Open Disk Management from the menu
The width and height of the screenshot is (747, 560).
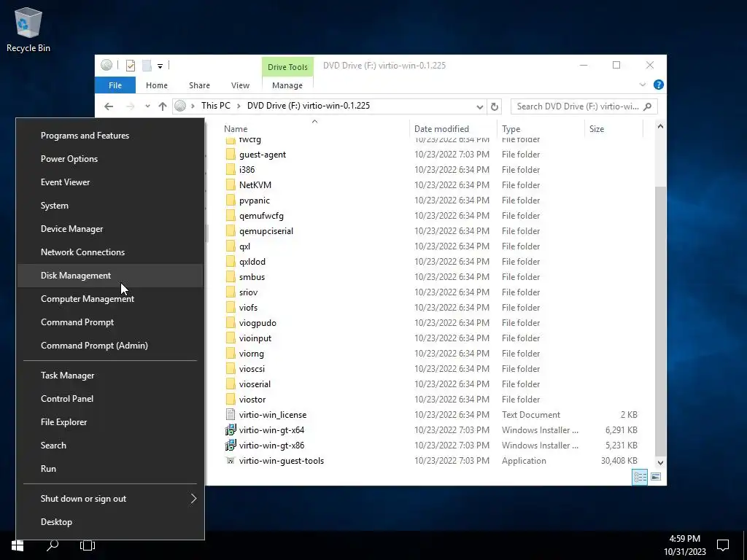coord(110,276)
